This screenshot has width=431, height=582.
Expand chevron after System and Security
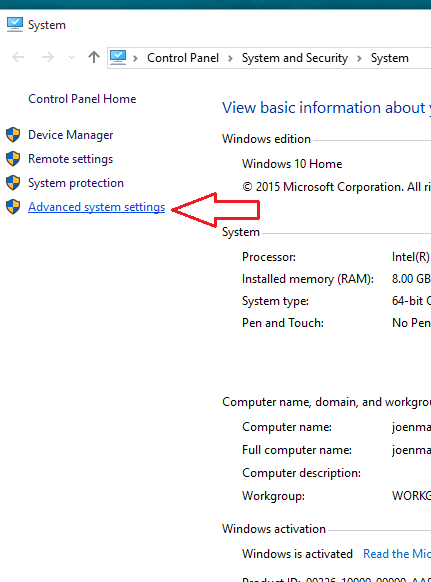tap(359, 58)
